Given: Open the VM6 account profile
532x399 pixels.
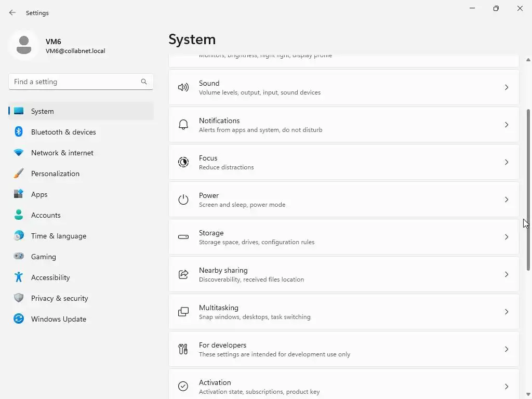Looking at the screenshot, I should (x=57, y=46).
